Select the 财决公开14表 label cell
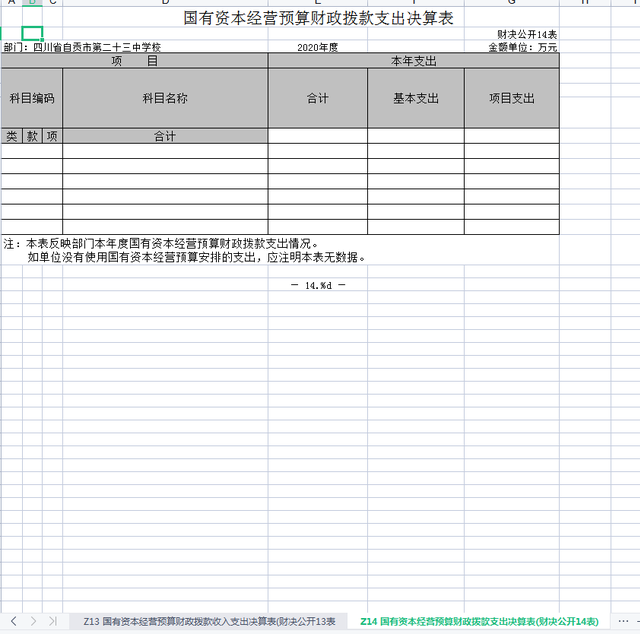The height and width of the screenshot is (634, 640). (527, 34)
